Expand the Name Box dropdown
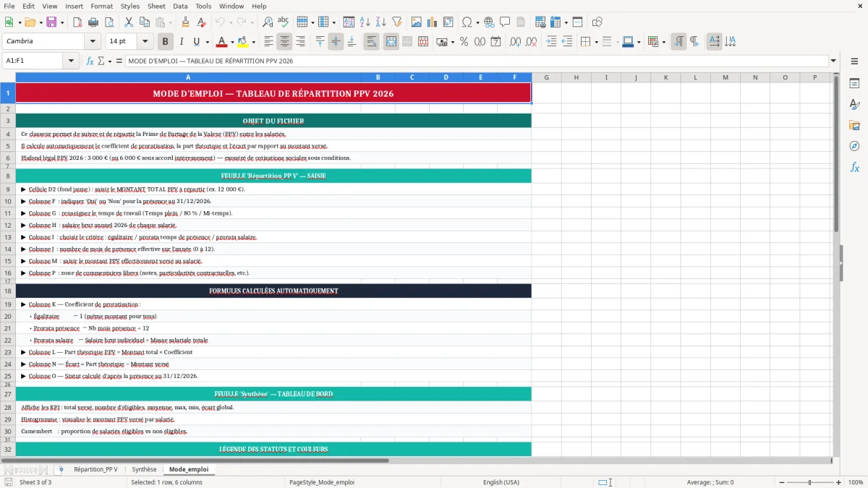The image size is (868, 488). [x=71, y=61]
